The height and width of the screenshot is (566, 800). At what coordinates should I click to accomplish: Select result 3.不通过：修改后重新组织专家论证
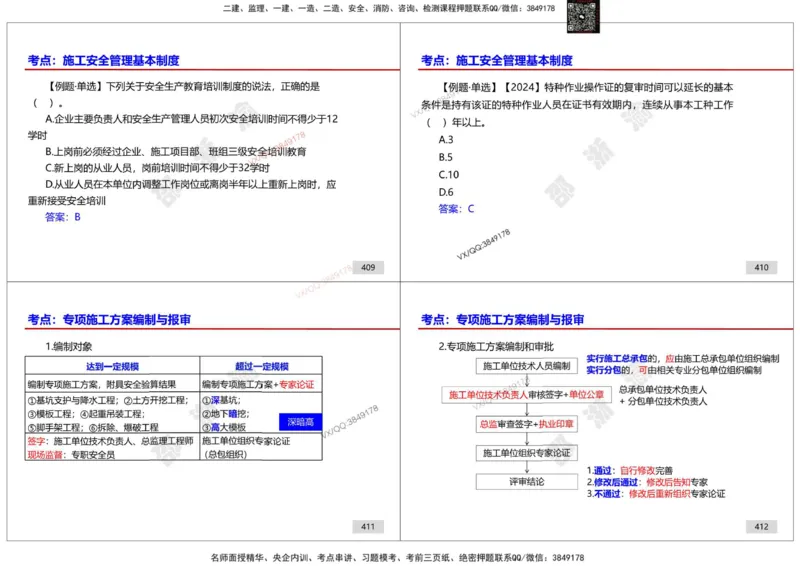656,494
